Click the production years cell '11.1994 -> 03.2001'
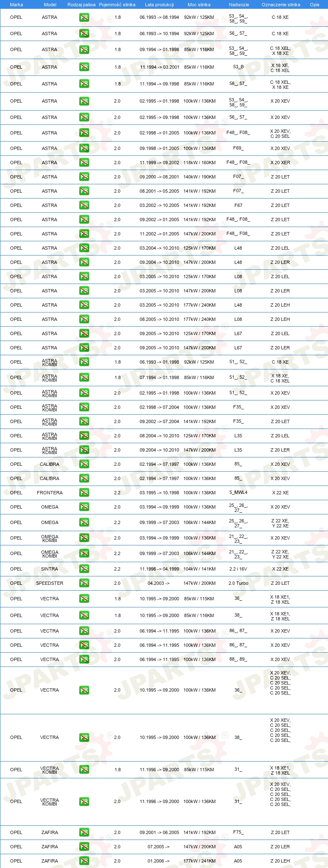 [x=159, y=67]
